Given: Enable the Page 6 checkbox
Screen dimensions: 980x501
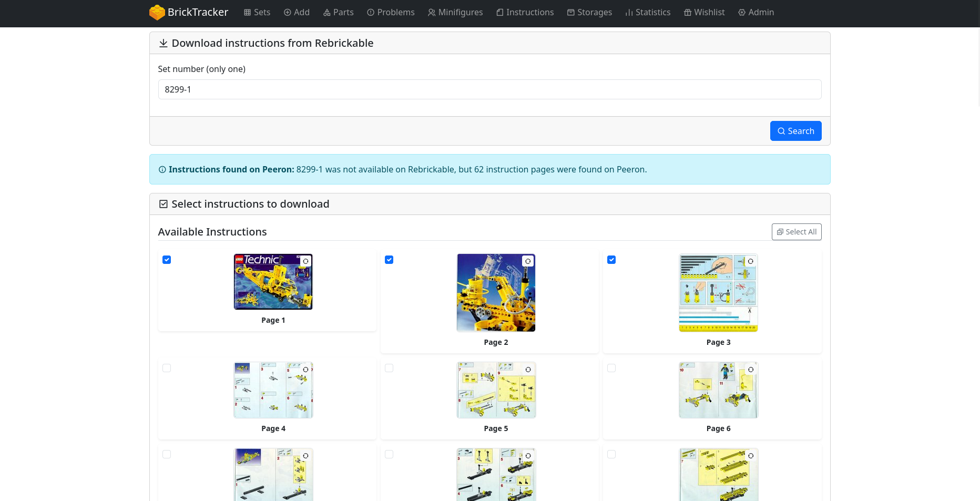Looking at the screenshot, I should (611, 368).
